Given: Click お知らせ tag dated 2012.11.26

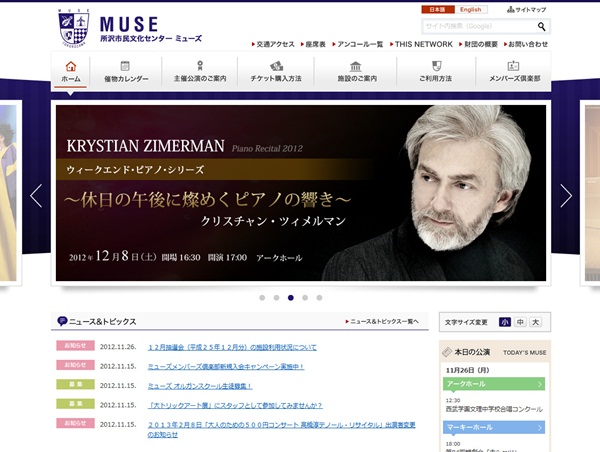Looking at the screenshot, I should pos(75,346).
